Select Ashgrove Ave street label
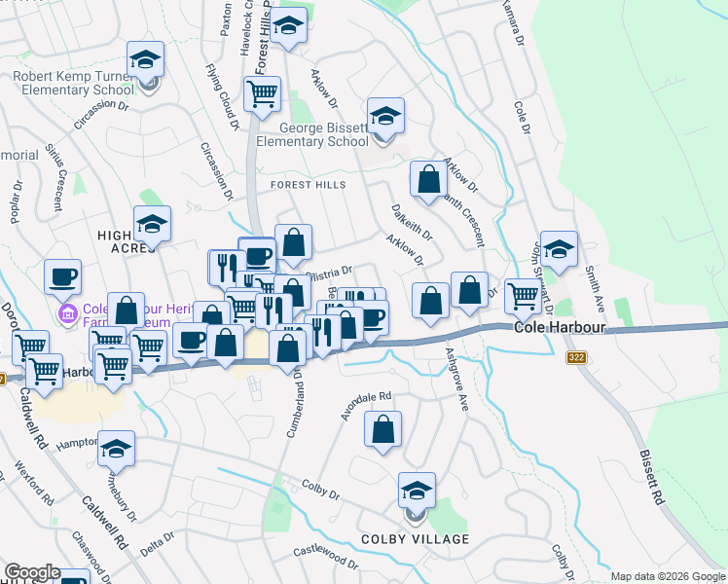Image resolution: width=728 pixels, height=584 pixels. (456, 379)
